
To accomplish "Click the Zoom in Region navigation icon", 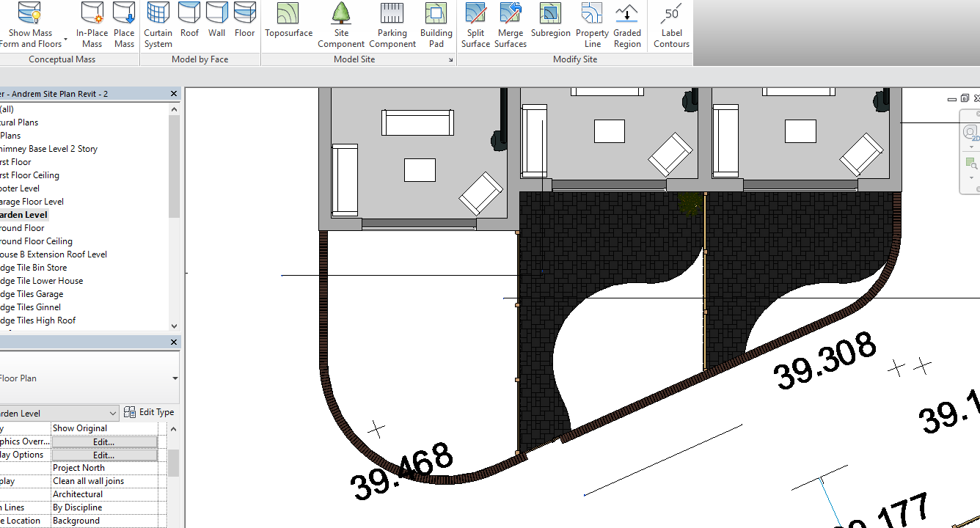I will click(971, 163).
